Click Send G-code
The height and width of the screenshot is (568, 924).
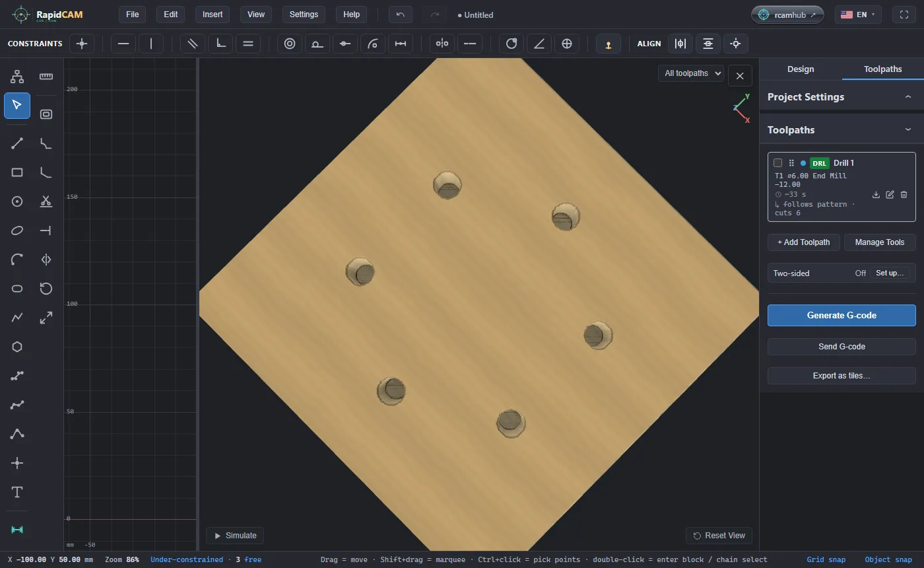pyautogui.click(x=841, y=347)
